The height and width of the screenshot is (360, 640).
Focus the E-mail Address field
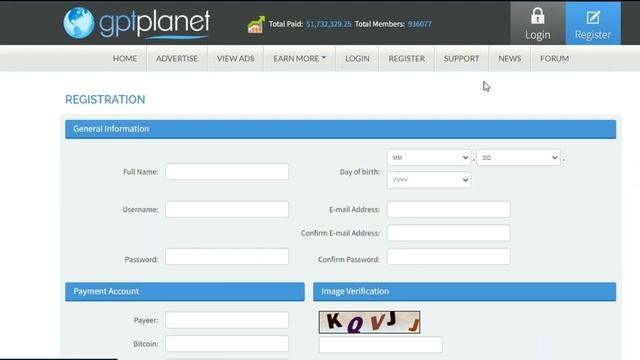pyautogui.click(x=449, y=209)
